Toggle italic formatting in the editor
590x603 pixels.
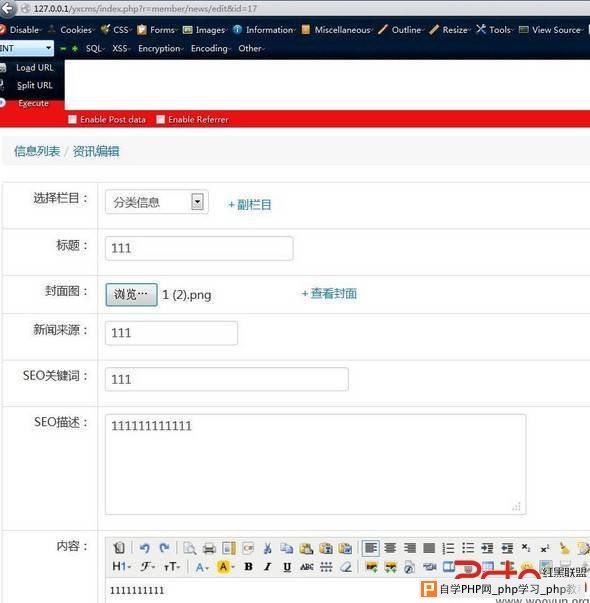[x=268, y=566]
